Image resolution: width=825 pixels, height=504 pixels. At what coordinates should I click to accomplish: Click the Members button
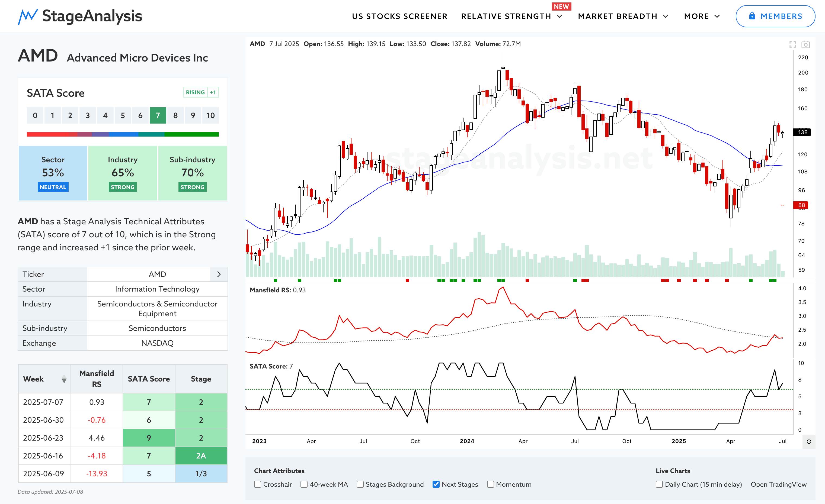(x=775, y=16)
